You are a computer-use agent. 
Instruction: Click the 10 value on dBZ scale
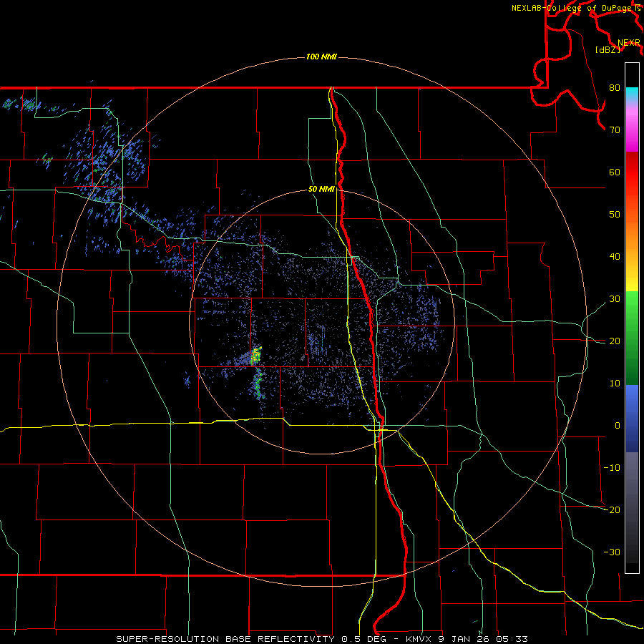point(615,384)
